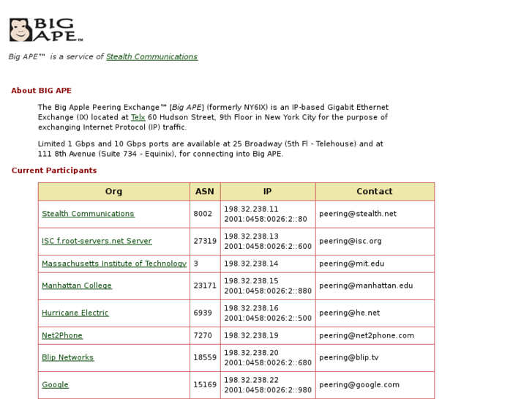Viewport: 532px width, 399px height.
Task: Open the Net2Phone link
Action: click(x=62, y=335)
